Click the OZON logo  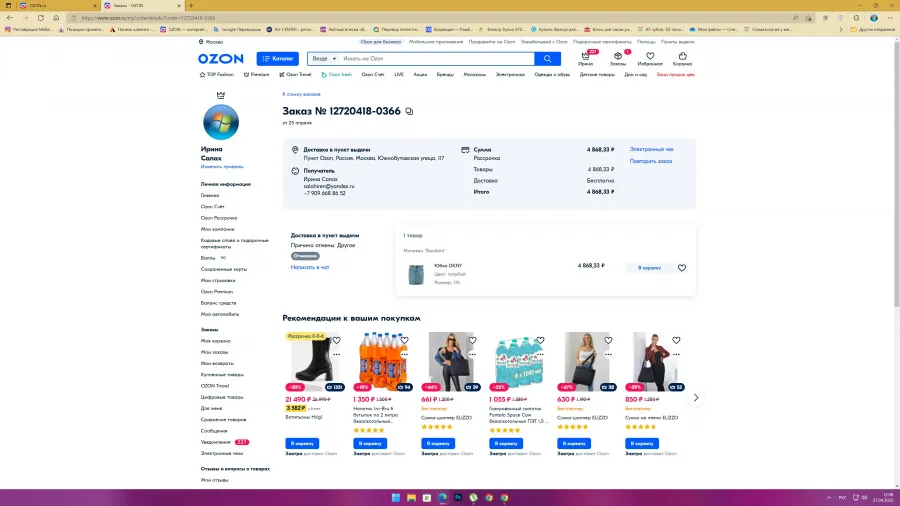[x=220, y=59]
